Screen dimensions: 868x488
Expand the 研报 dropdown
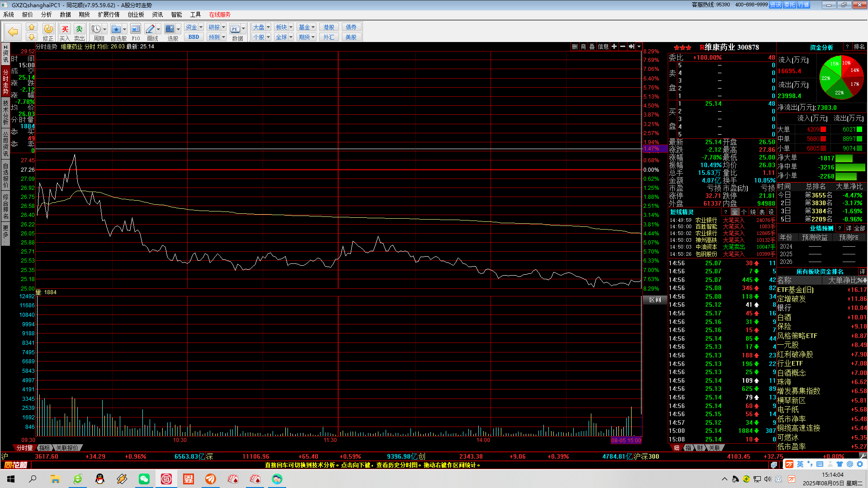(x=223, y=28)
